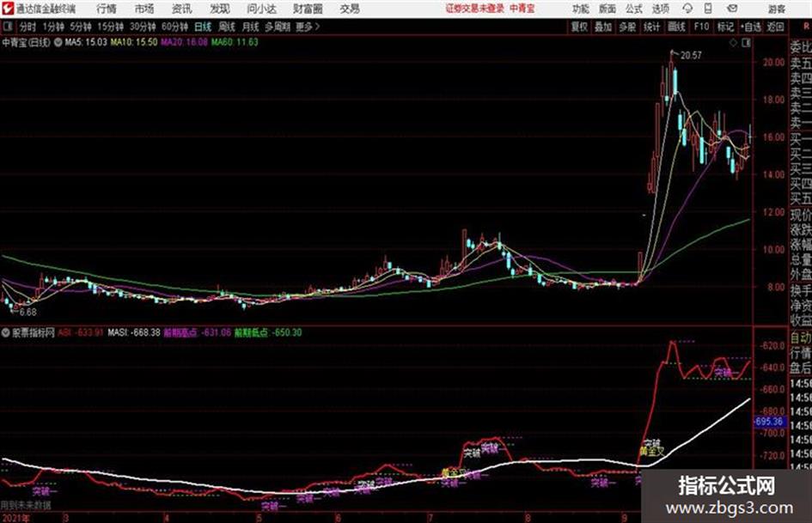Click the MASI: -668.38 value
This screenshot has width=812, height=523.
[x=134, y=332]
